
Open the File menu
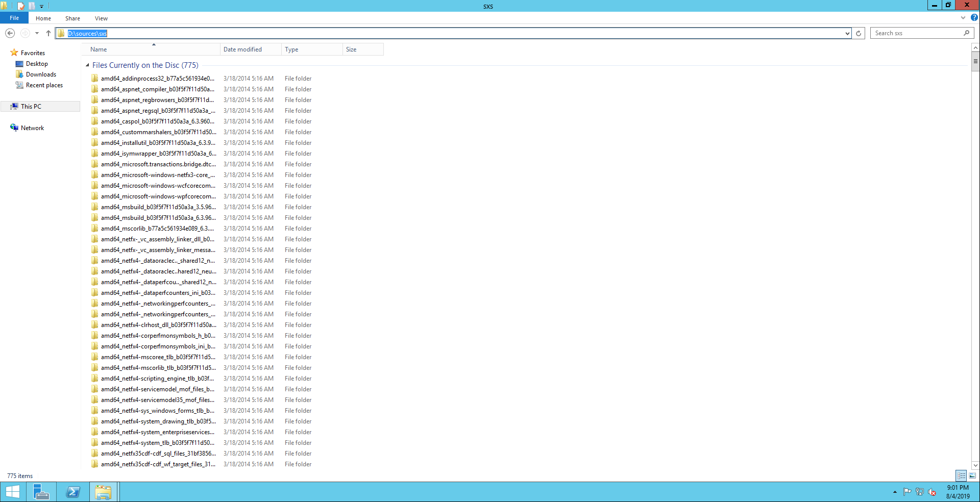pyautogui.click(x=14, y=18)
